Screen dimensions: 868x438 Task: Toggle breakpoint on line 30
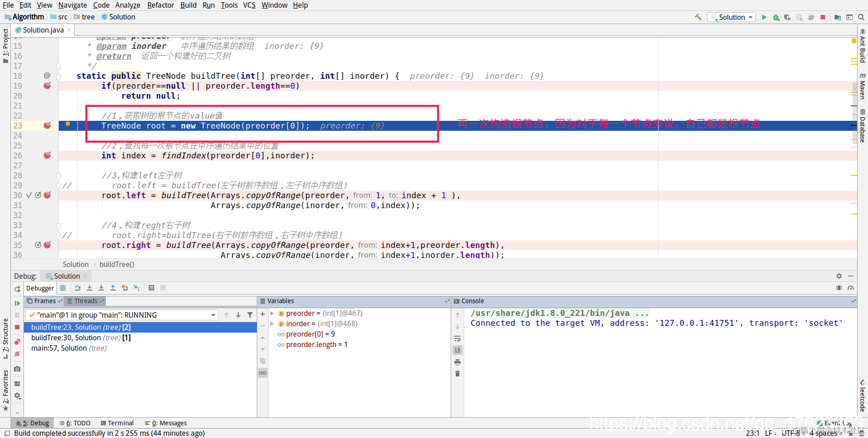coord(47,195)
